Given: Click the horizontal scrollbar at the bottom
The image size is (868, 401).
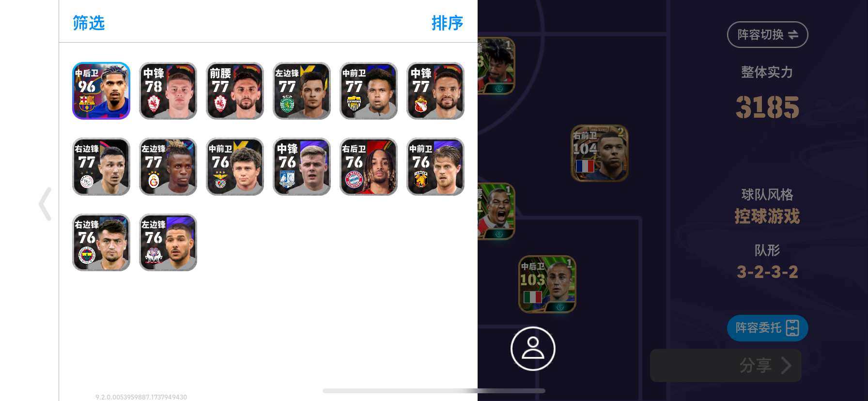Looking at the screenshot, I should (x=434, y=391).
